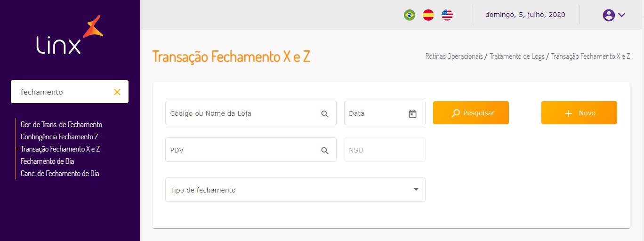Click the PDV field search icon

(325, 151)
